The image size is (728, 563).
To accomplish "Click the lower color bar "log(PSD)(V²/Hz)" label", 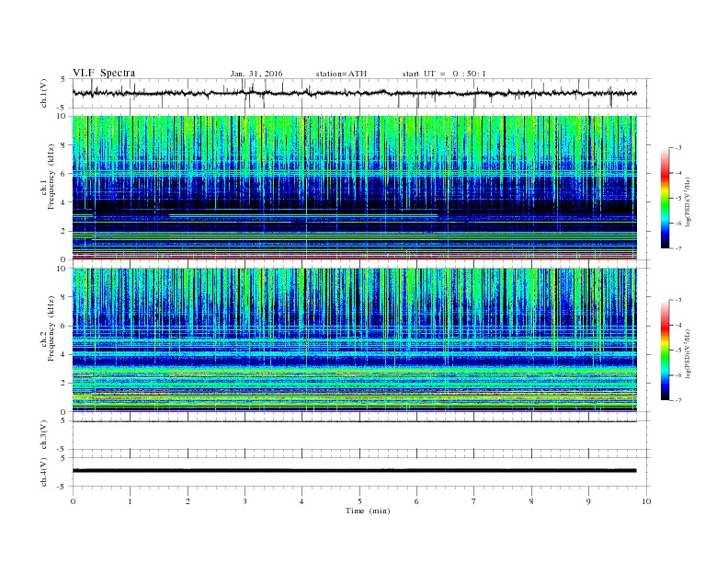I will tap(688, 353).
